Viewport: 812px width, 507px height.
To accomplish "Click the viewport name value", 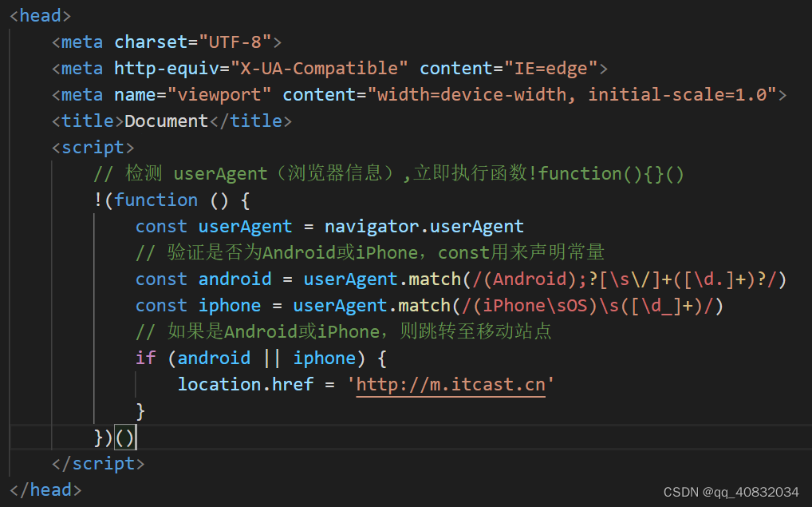I will point(219,94).
